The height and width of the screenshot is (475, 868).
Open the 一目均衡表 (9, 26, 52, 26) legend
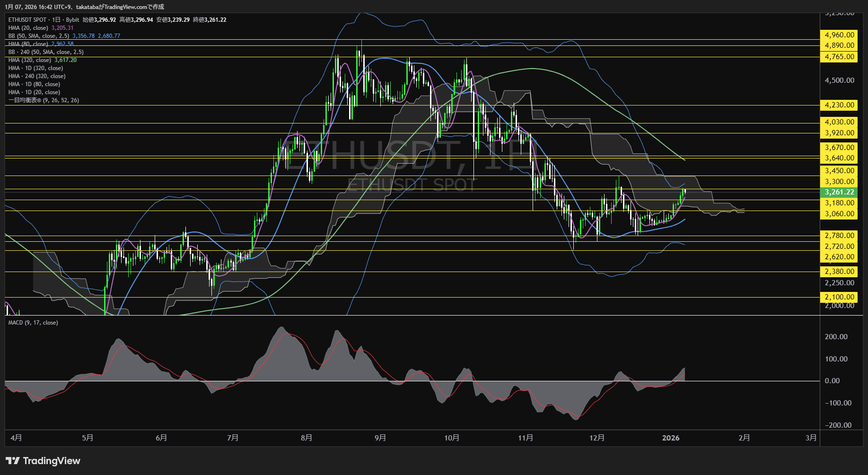pos(44,100)
